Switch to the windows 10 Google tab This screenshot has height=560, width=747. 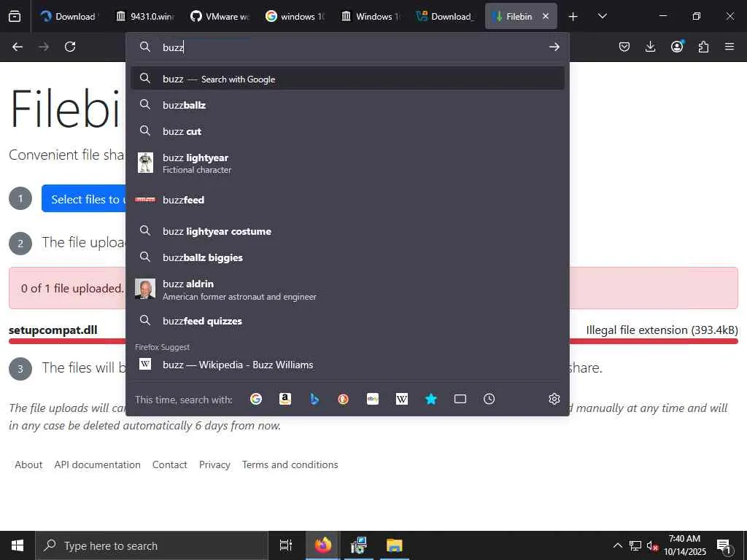295,16
